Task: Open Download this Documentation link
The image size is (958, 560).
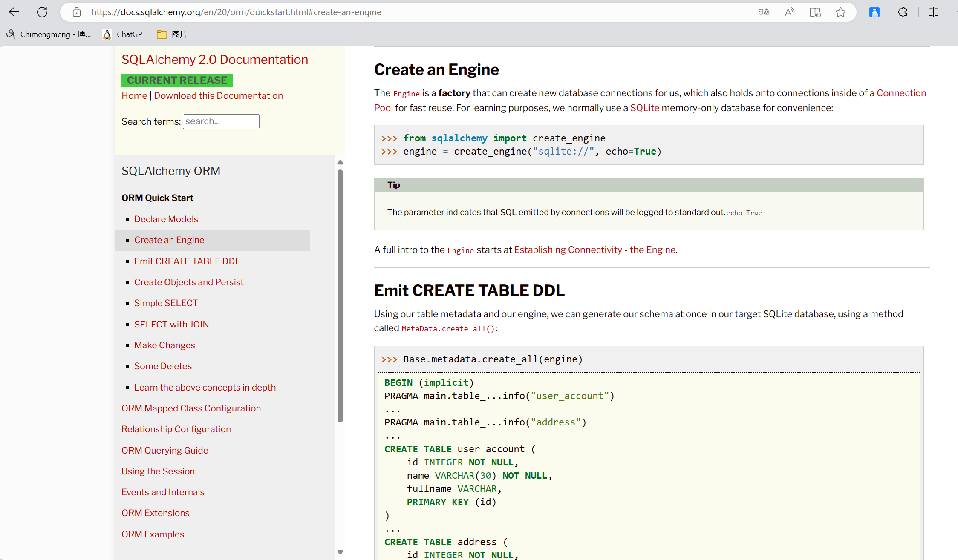Action: click(x=218, y=95)
